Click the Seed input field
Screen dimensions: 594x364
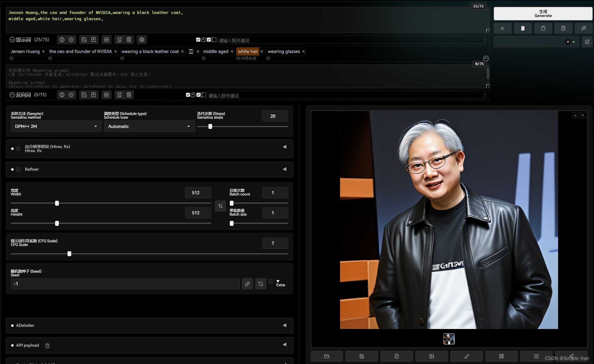tap(125, 284)
